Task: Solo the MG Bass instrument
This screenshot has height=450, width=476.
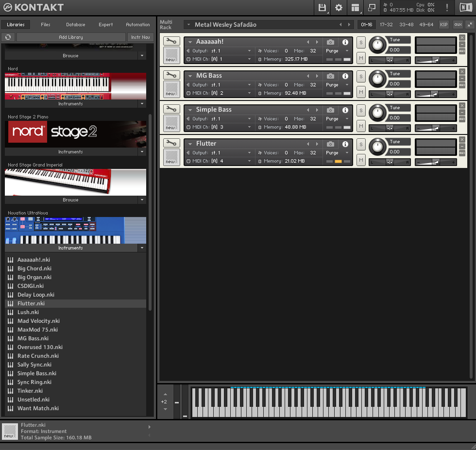Action: pyautogui.click(x=361, y=77)
